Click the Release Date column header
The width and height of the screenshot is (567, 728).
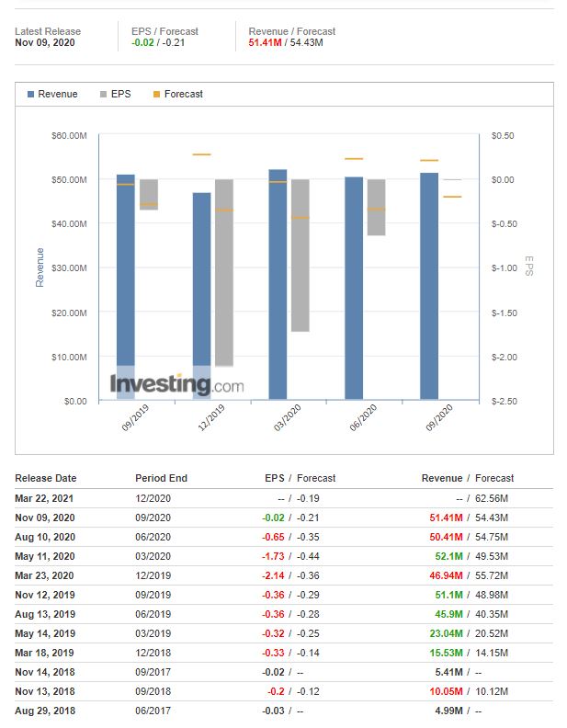pos(46,478)
